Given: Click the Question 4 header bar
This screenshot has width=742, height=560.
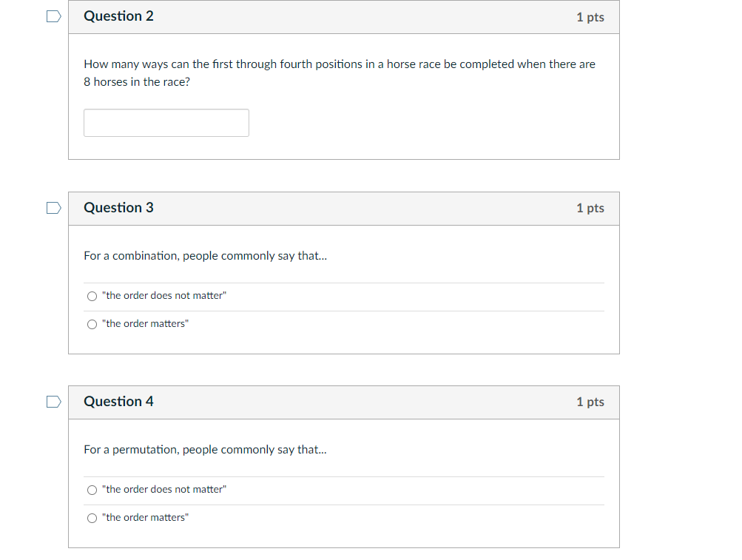Looking at the screenshot, I should click(x=344, y=402).
